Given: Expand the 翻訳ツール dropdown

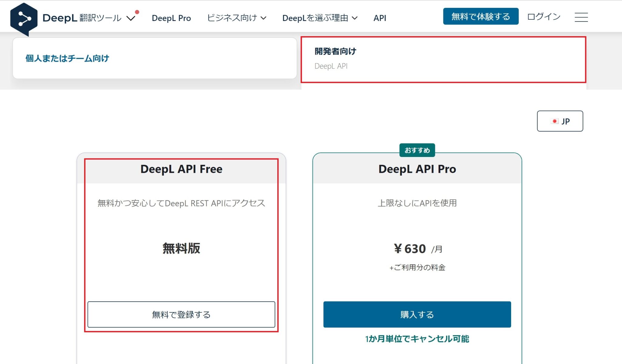Looking at the screenshot, I should pos(131,19).
